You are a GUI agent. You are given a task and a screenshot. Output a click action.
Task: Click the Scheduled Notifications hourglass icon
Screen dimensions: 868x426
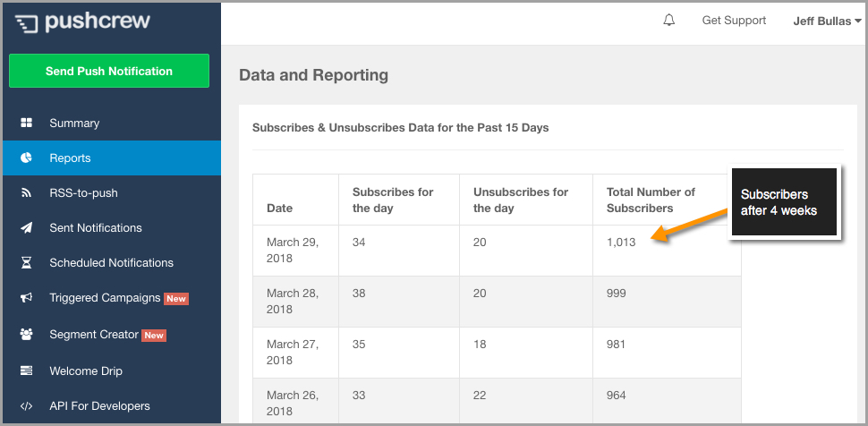coord(26,262)
